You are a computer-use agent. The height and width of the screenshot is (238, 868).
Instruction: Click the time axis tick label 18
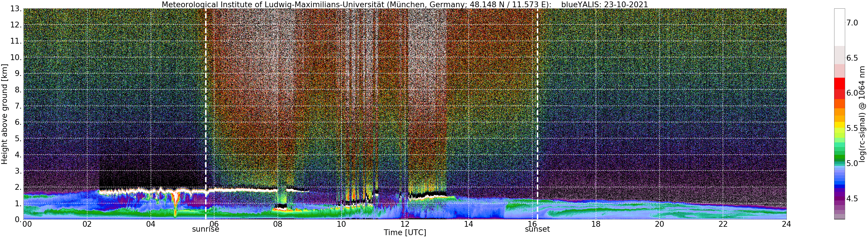click(x=596, y=224)
